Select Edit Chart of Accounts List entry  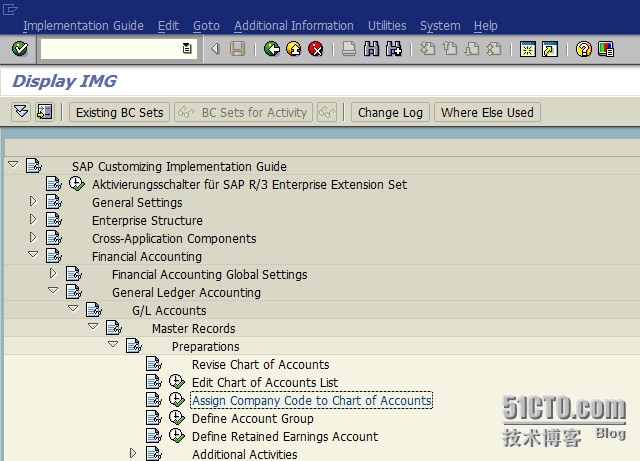pos(265,382)
